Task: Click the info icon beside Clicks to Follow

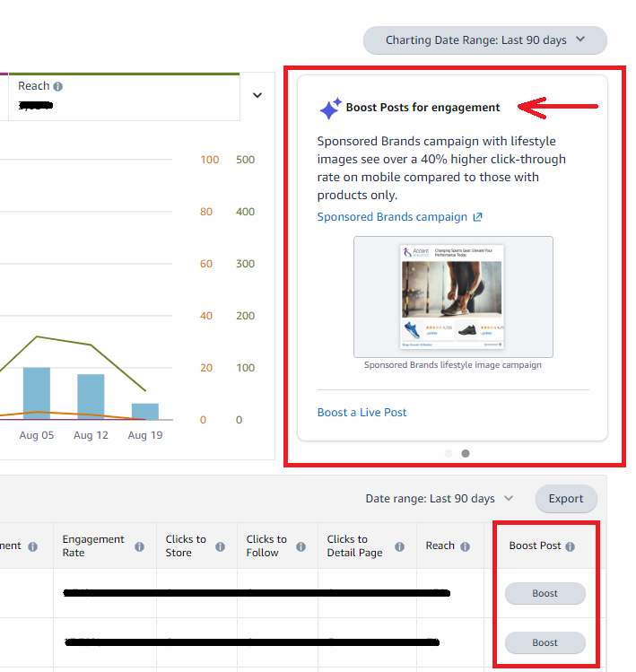Action: click(301, 546)
